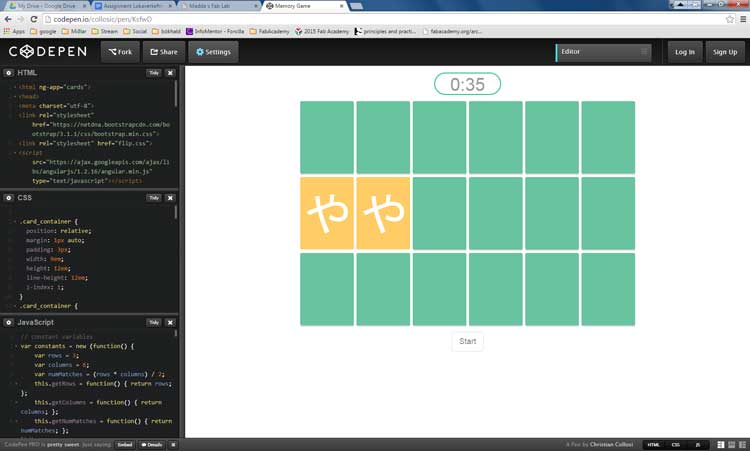This screenshot has height=451, width=750.
Task: Fold the var constants JavaScript block
Action: 15,346
